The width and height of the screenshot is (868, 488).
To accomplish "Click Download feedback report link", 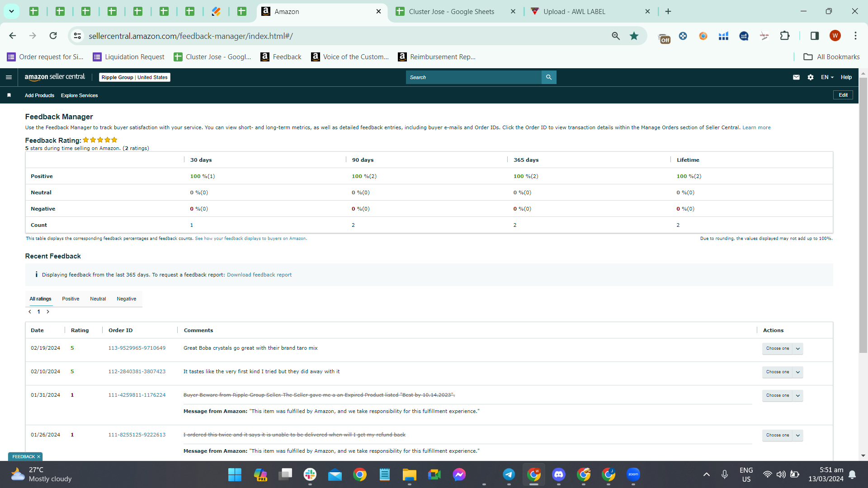I will (x=259, y=275).
